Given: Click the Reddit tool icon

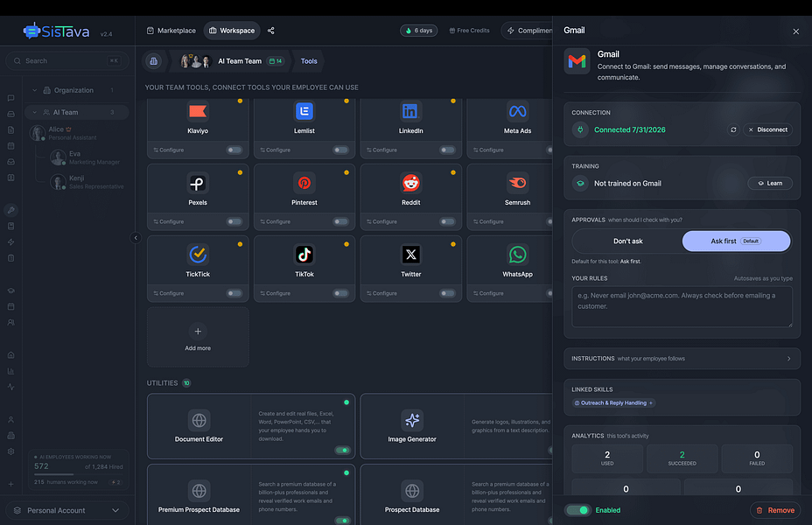Looking at the screenshot, I should (410, 183).
